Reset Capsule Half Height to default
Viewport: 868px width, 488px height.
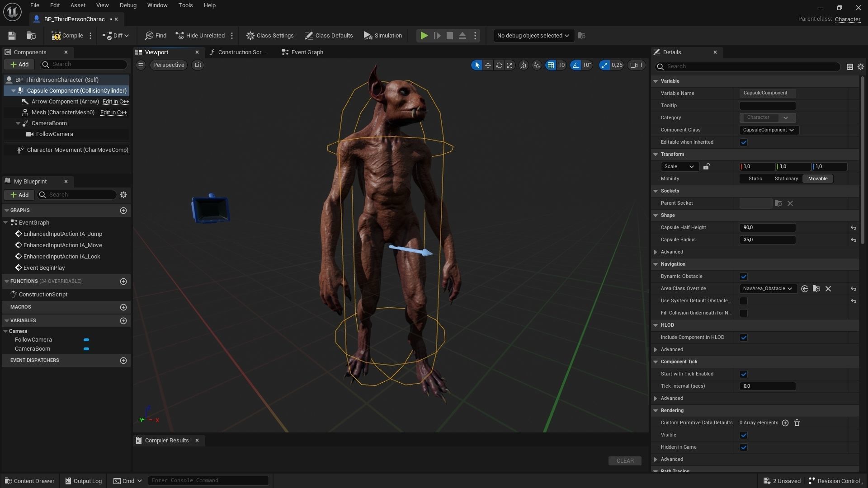click(853, 228)
